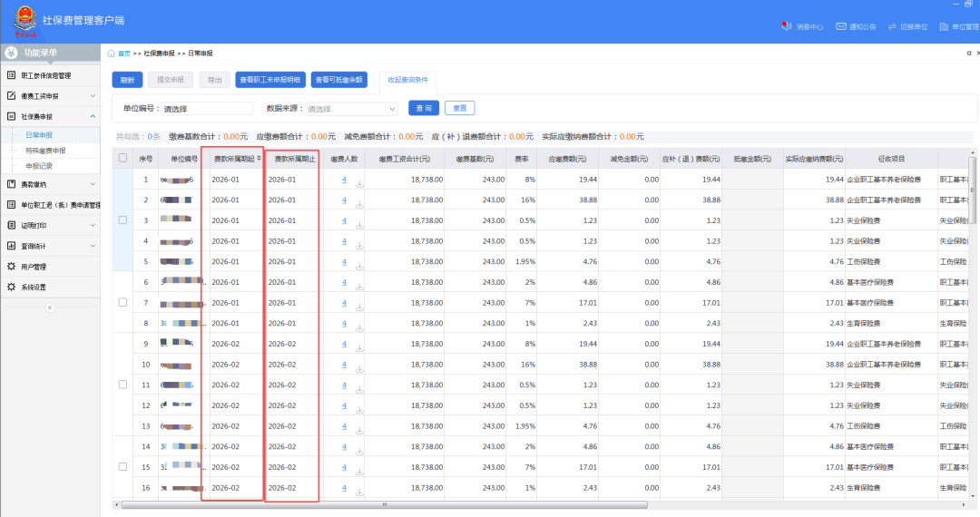The height and width of the screenshot is (517, 980).
Task: Click the download icon in row 9
Action: click(x=360, y=348)
